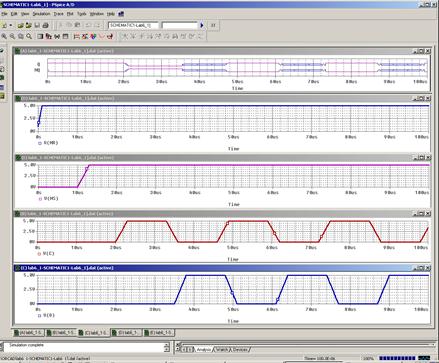The image size is (439, 363).
Task: Click the simulation progress bar in status bar
Action: point(398,358)
